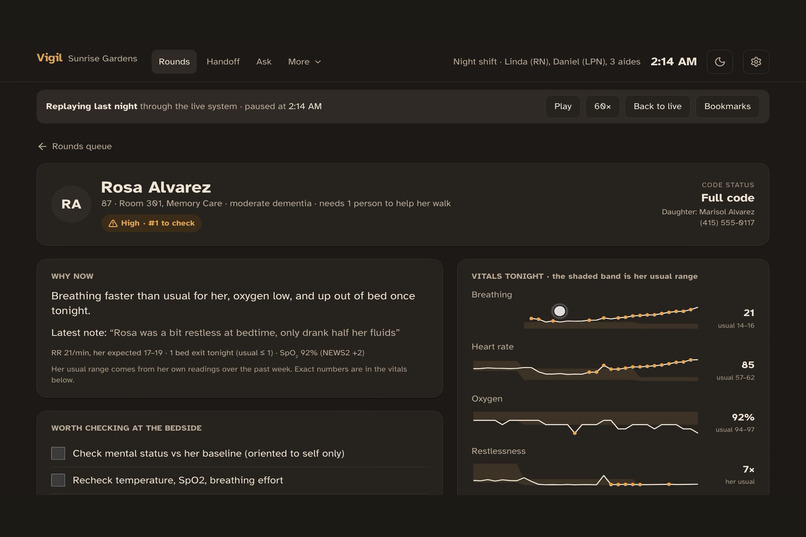This screenshot has height=537, width=806.
Task: Play the replay of last night
Action: pos(563,106)
